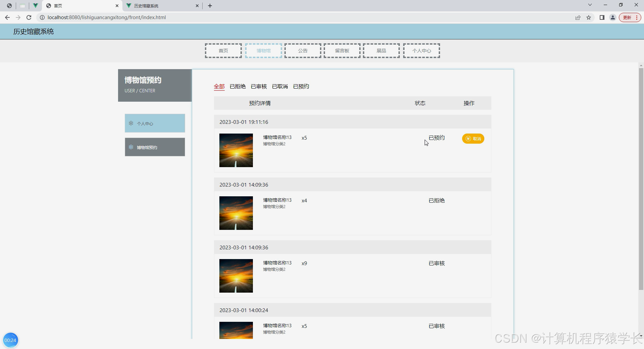Cancel the 19:11:16 reservation with 取消
Image resolution: width=644 pixels, height=349 pixels.
(x=473, y=139)
